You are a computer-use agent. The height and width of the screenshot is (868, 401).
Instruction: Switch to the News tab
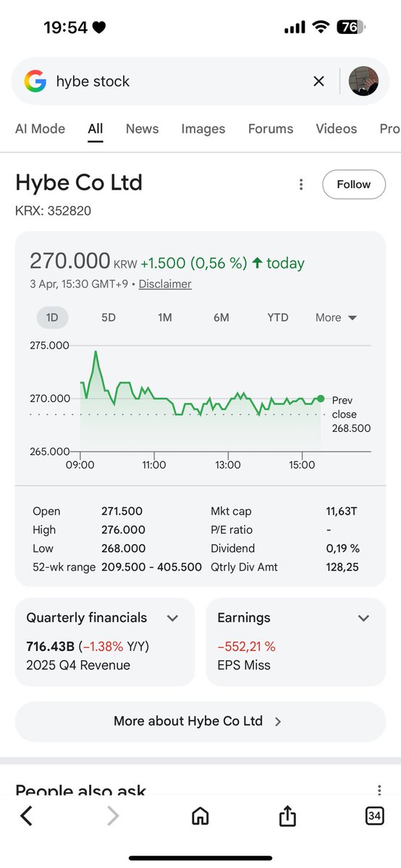pyautogui.click(x=142, y=129)
